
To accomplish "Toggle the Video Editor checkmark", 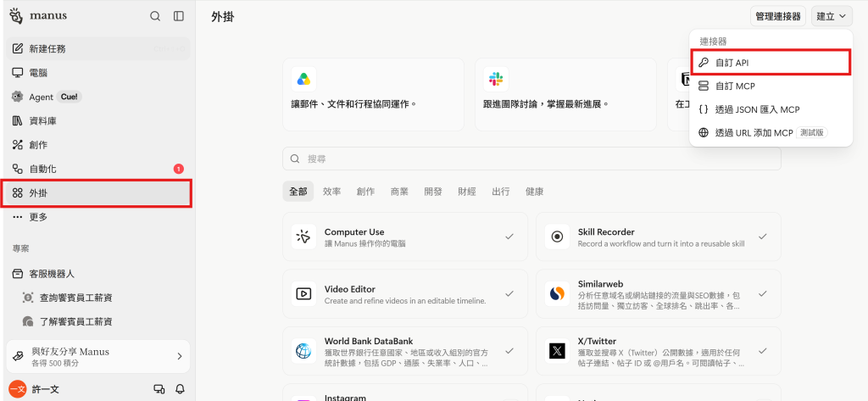I will 509,293.
